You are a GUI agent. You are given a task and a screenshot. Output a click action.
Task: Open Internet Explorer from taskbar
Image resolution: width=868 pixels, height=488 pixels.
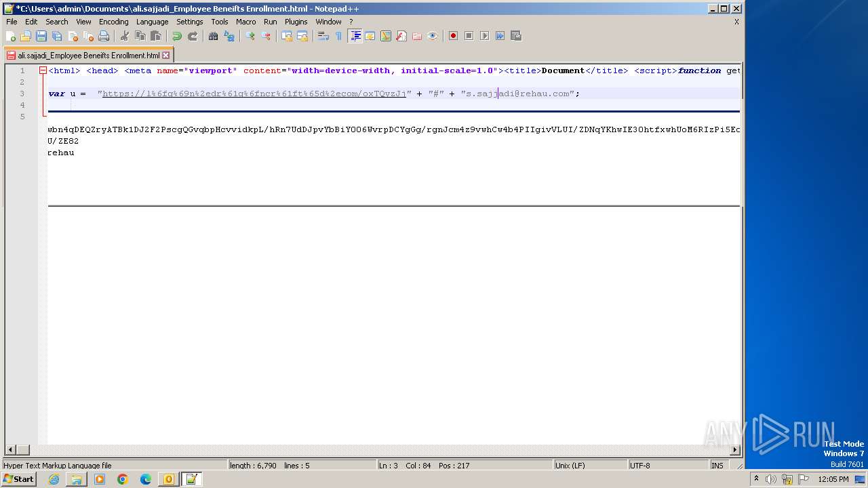tap(54, 479)
